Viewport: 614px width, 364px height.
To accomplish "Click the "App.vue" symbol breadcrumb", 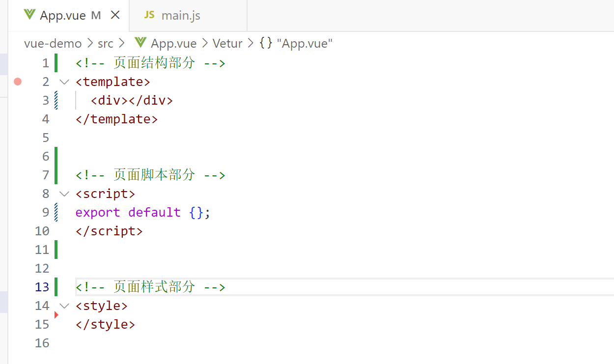I will tap(305, 43).
